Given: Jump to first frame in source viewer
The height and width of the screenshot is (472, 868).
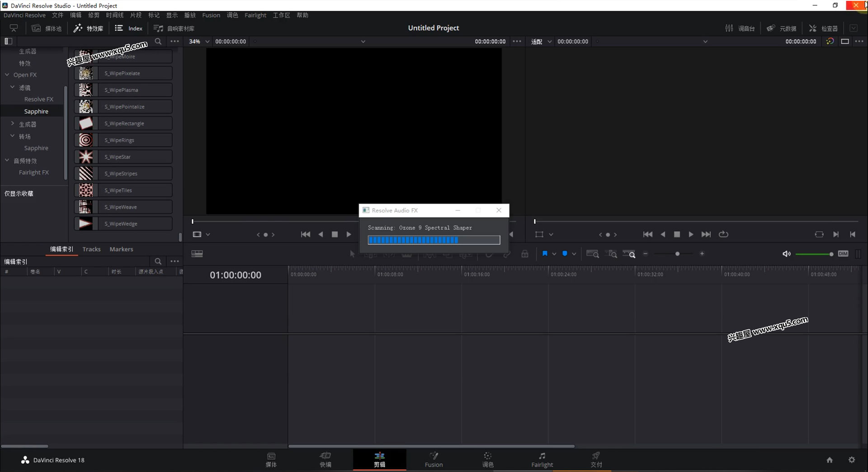Looking at the screenshot, I should click(306, 234).
